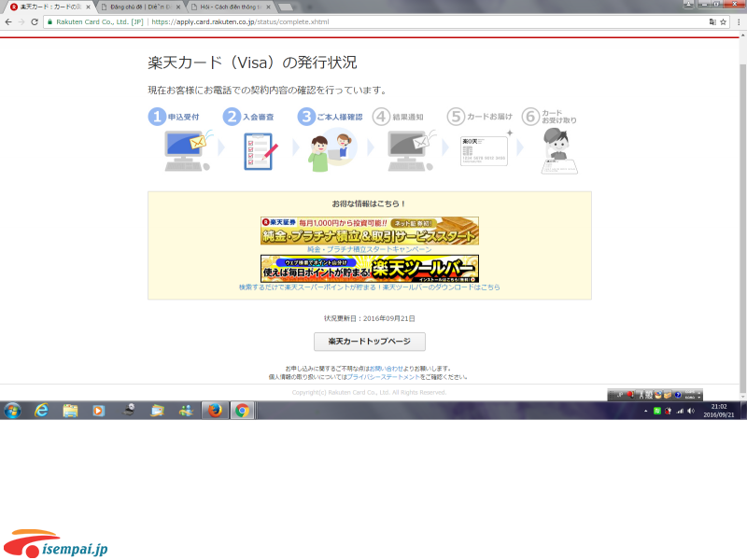
Task: Open the translate page icon in address bar
Action: [x=712, y=21]
